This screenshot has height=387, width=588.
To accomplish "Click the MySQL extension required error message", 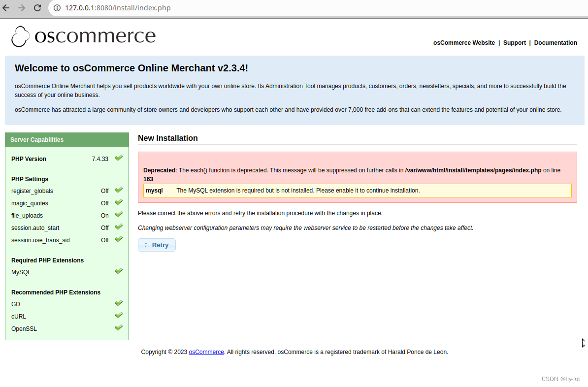I will pyautogui.click(x=298, y=191).
